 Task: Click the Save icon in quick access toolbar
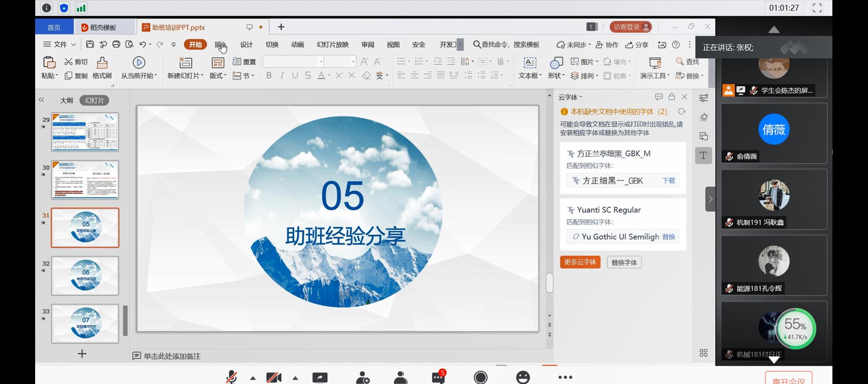pyautogui.click(x=90, y=44)
